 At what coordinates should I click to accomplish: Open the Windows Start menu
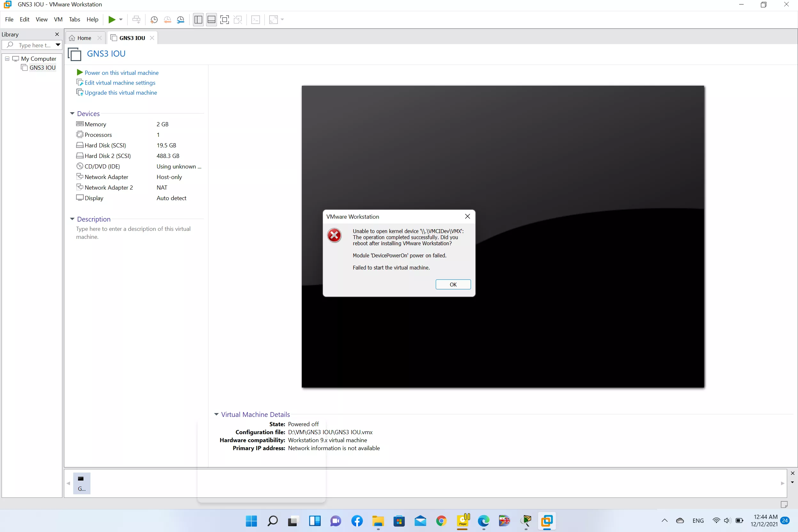(251, 521)
